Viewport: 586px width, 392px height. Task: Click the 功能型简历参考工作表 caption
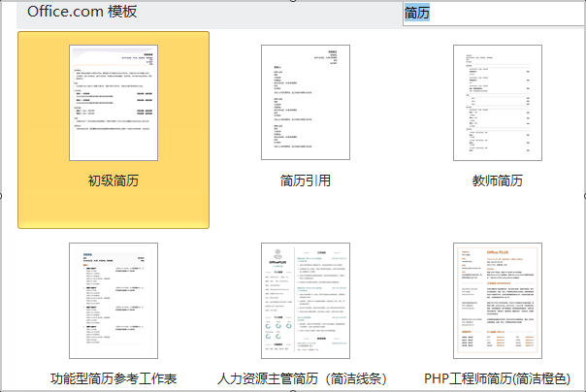114,378
